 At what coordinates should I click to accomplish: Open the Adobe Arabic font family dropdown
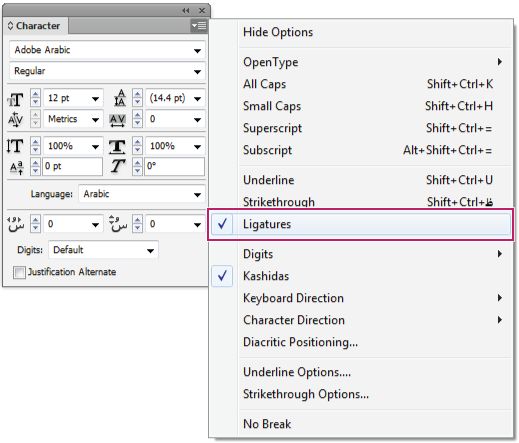(x=107, y=50)
